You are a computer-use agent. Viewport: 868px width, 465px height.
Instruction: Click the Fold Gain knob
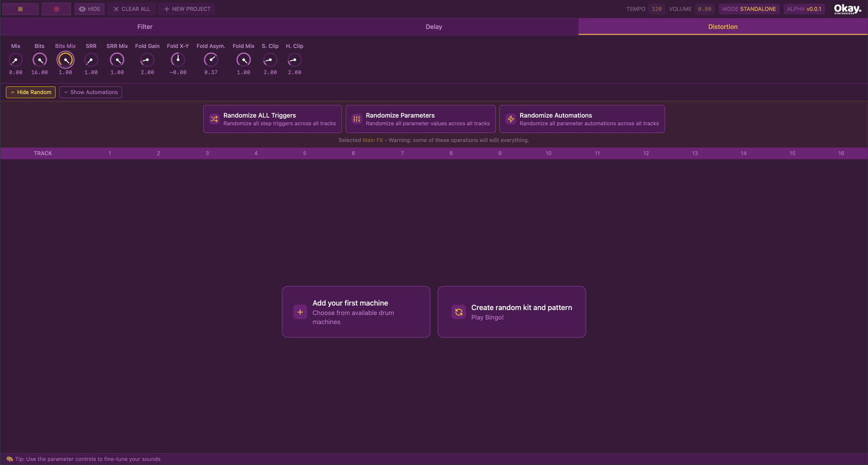point(147,60)
